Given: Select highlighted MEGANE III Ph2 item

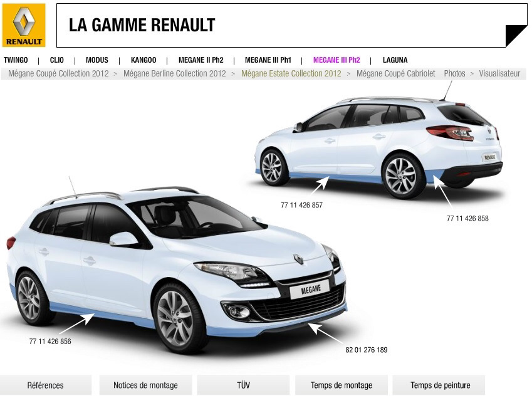Looking at the screenshot, I should pos(336,60).
